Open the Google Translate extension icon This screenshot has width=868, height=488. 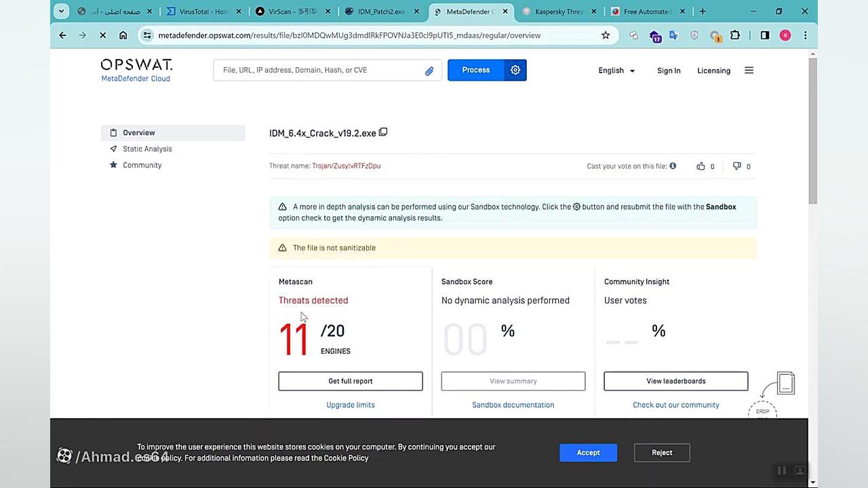point(673,35)
